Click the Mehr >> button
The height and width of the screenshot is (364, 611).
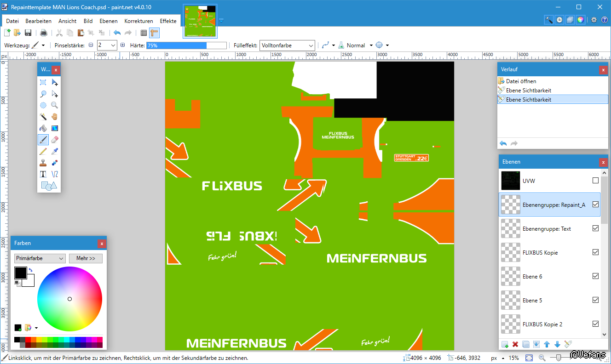click(x=86, y=258)
